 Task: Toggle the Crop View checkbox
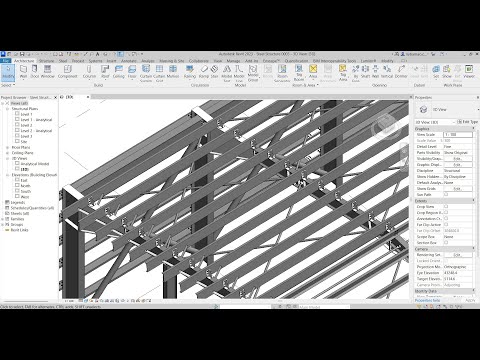pyautogui.click(x=446, y=206)
